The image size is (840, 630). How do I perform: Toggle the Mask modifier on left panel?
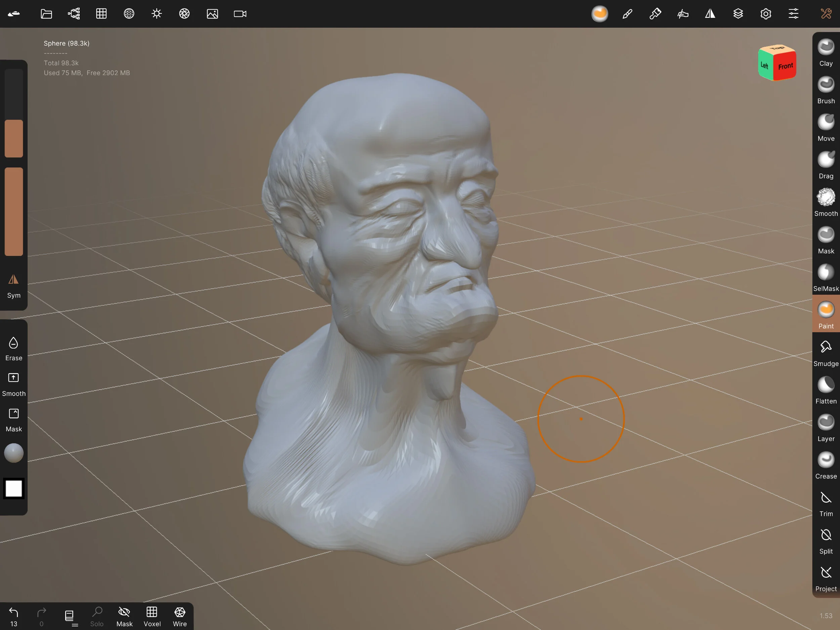pos(14,420)
